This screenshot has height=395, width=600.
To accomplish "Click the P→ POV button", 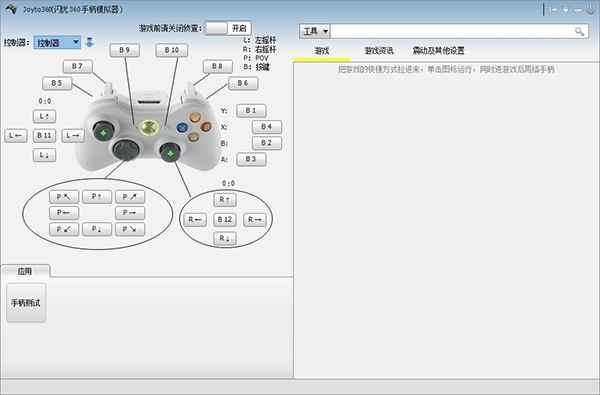I will pyautogui.click(x=130, y=213).
